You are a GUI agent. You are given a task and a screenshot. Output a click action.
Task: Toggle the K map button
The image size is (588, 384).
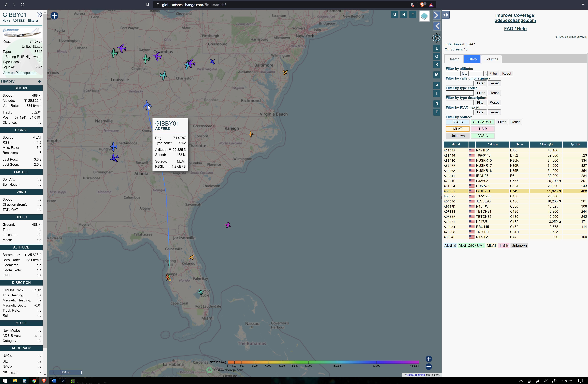point(437,65)
